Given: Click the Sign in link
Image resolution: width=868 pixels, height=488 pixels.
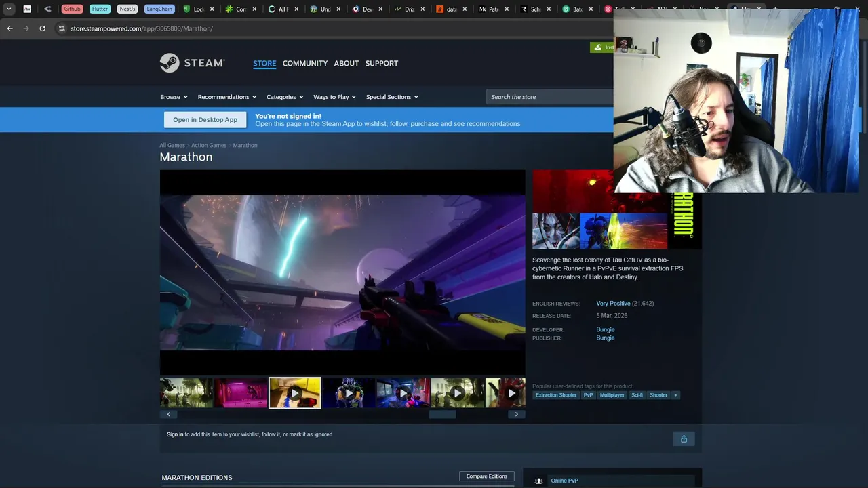Looking at the screenshot, I should pos(175,434).
